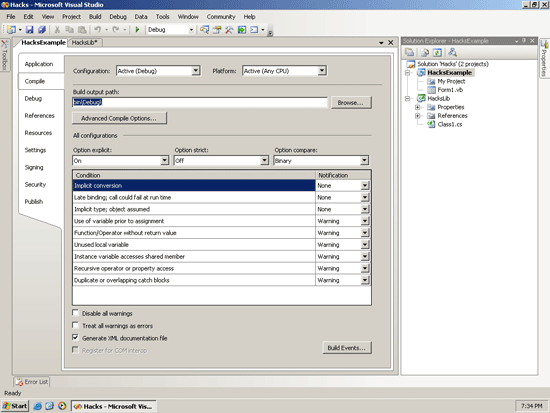Click View Class Diagram icon in Solution Explorer
550x413 pixels.
452,53
